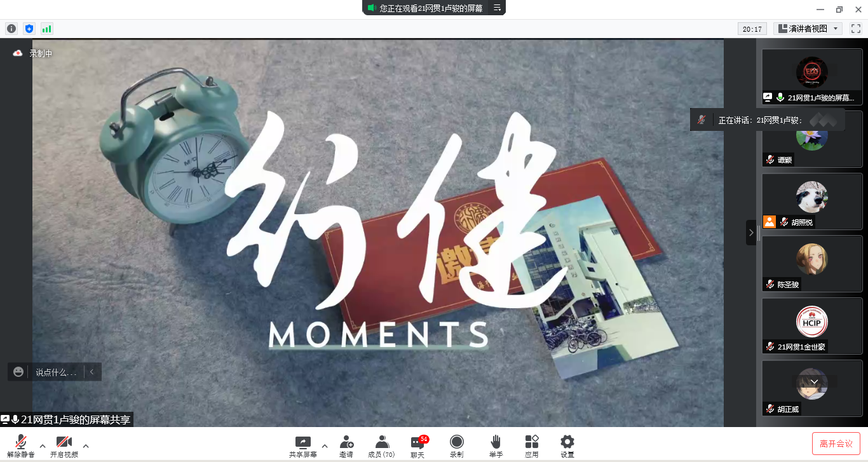Raise hand with 举手 icon

point(496,445)
